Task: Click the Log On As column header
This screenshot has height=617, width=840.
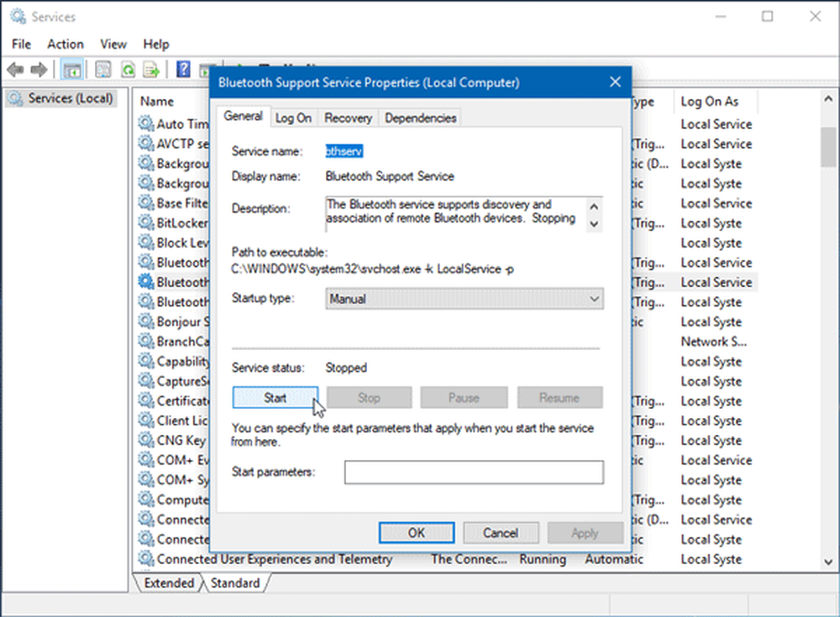Action: click(710, 102)
